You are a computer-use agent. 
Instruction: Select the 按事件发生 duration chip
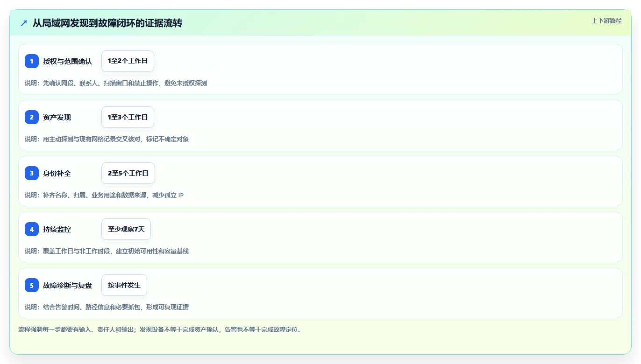[x=124, y=285]
